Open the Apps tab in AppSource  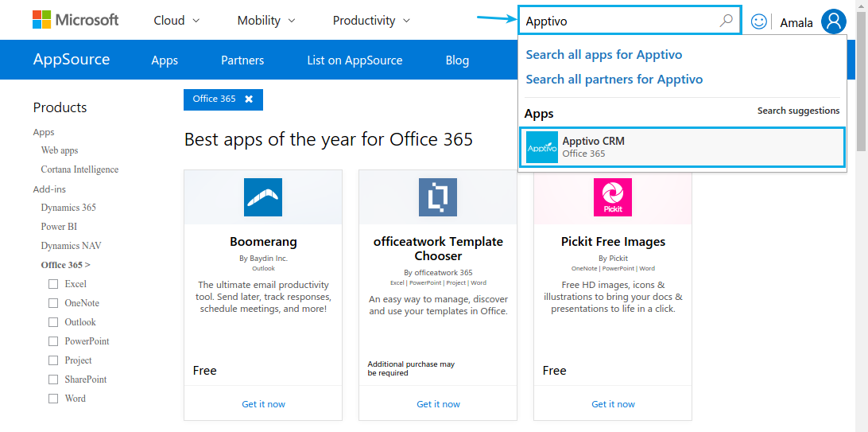pyautogui.click(x=165, y=60)
